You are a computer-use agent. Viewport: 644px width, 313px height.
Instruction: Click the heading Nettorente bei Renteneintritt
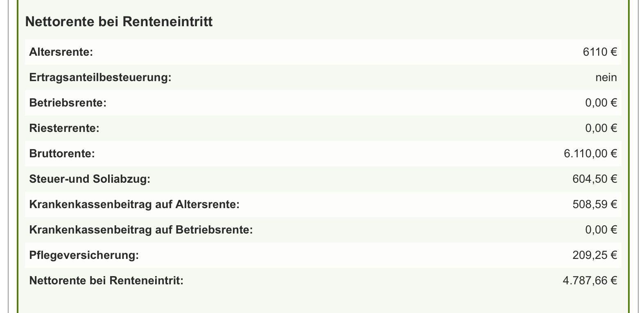coord(119,21)
